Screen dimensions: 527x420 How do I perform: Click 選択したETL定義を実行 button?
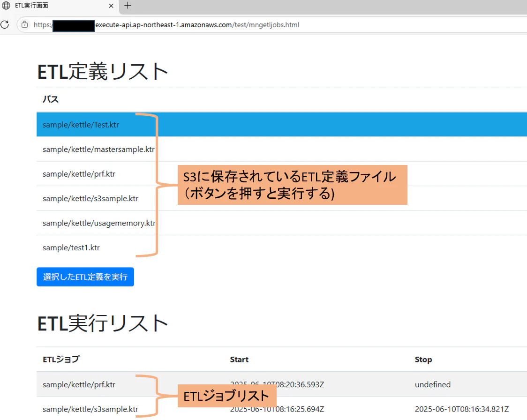click(85, 277)
